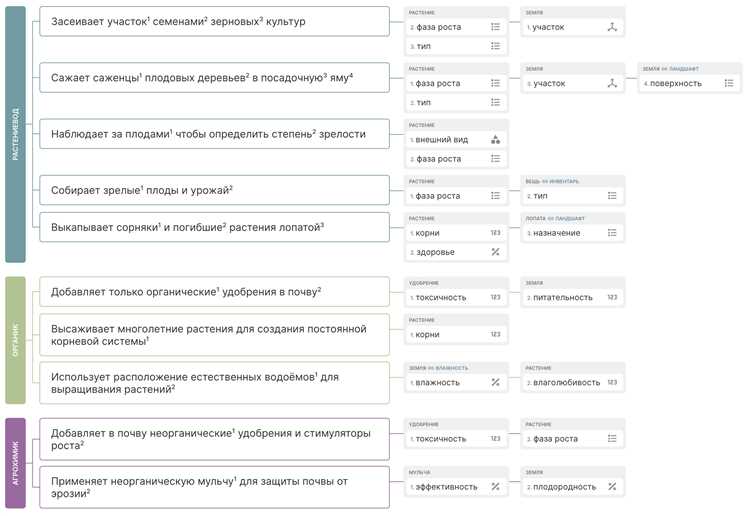The height and width of the screenshot is (516, 750).
Task: Click percent icon beside 'эффективность'
Action: click(495, 487)
